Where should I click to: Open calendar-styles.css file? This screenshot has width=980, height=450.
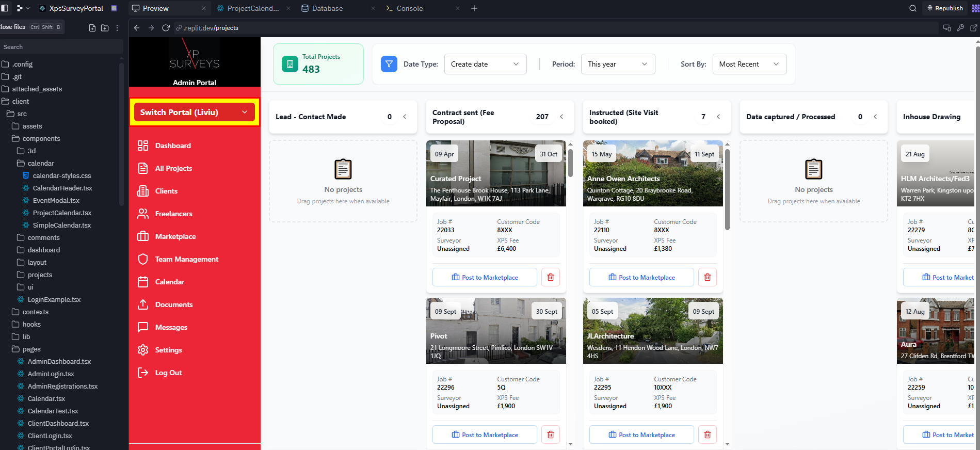(62, 175)
